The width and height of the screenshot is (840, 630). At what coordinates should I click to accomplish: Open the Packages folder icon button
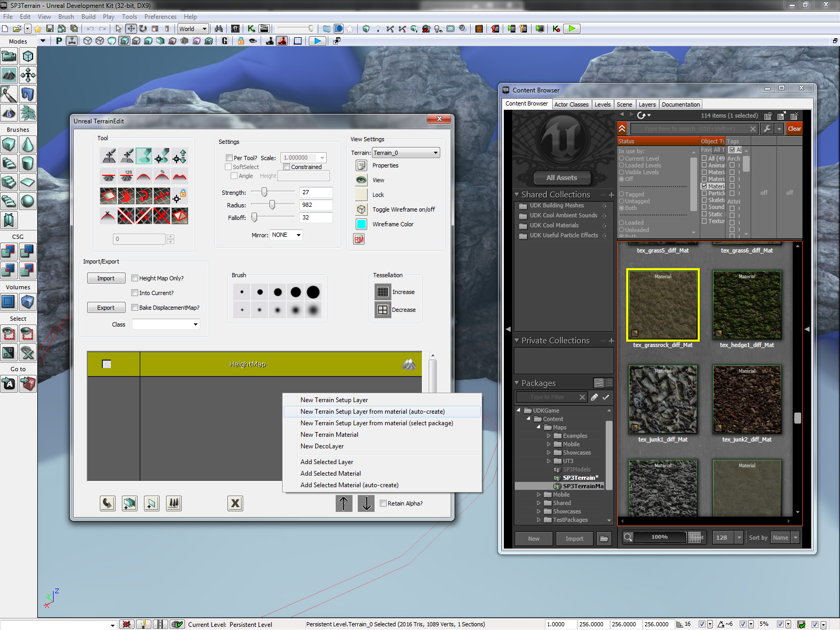[x=604, y=538]
